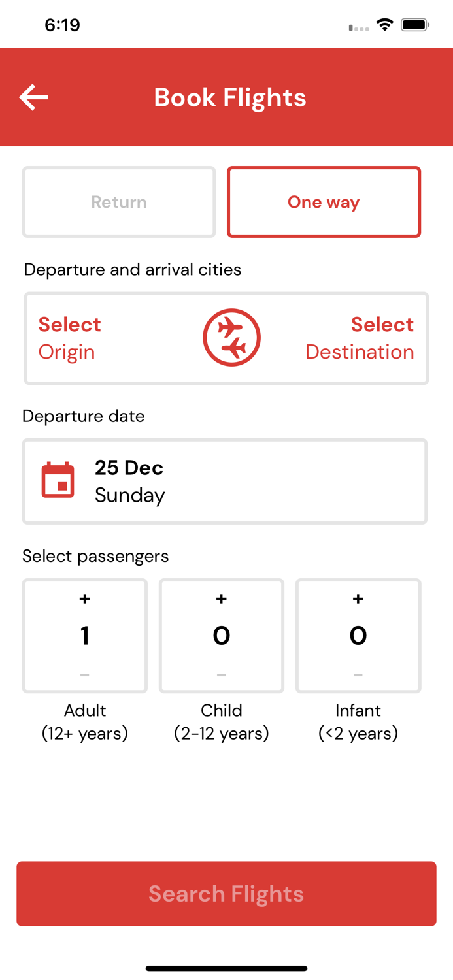Tap the plus icon above the Adult count
Screen dimensions: 453x980
pos(84,598)
